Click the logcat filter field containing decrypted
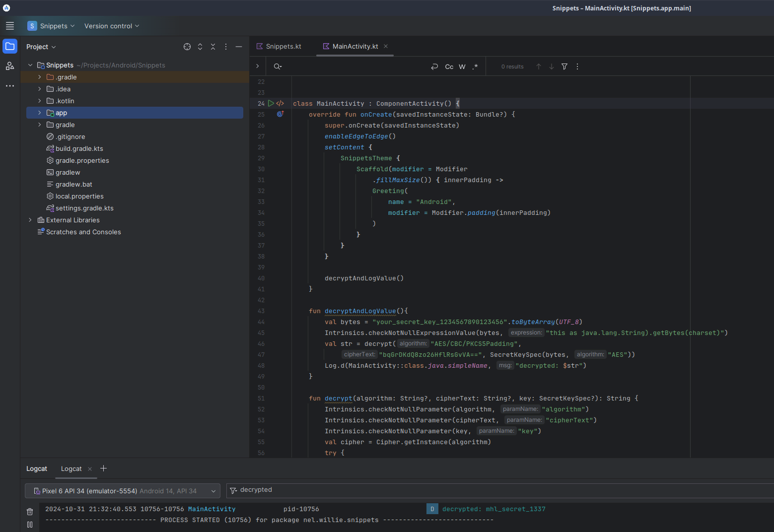774x532 pixels. [500, 490]
